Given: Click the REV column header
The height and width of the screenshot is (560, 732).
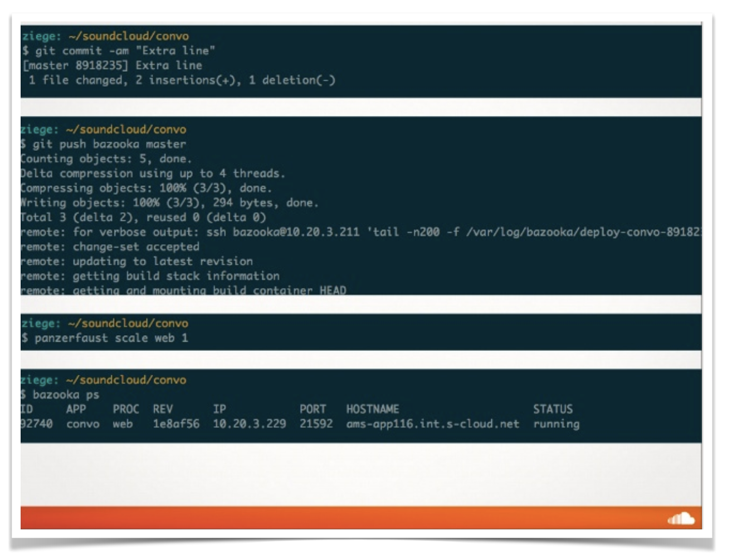Looking at the screenshot, I should coord(163,409).
